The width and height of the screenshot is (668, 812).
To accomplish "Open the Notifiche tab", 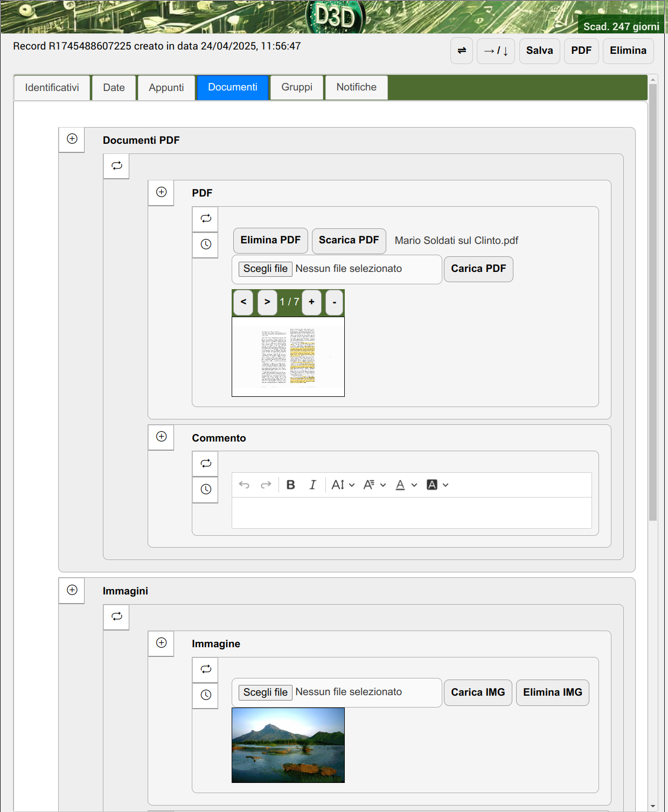I will pyautogui.click(x=356, y=87).
